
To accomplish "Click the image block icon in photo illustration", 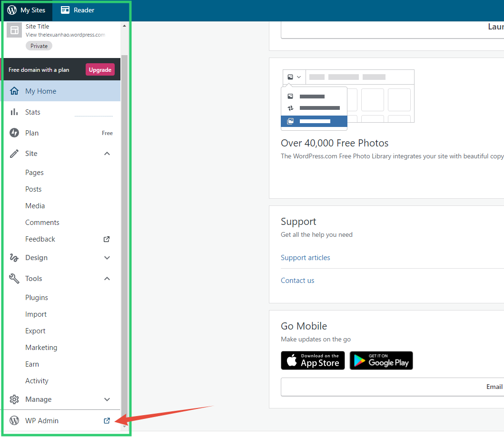I will pos(290,77).
